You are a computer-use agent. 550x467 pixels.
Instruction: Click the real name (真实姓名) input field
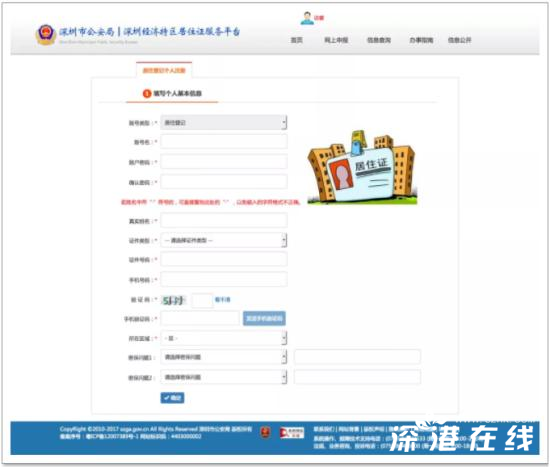pyautogui.click(x=224, y=221)
